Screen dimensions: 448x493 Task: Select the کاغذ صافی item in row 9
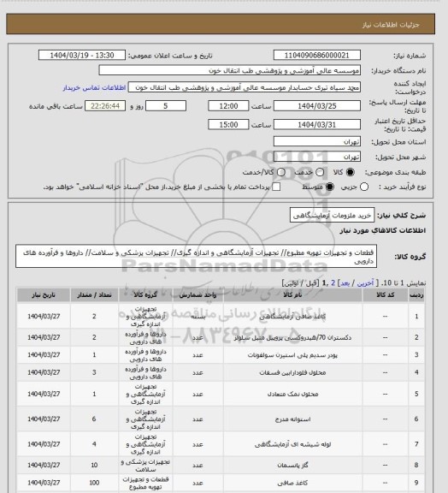click(292, 483)
